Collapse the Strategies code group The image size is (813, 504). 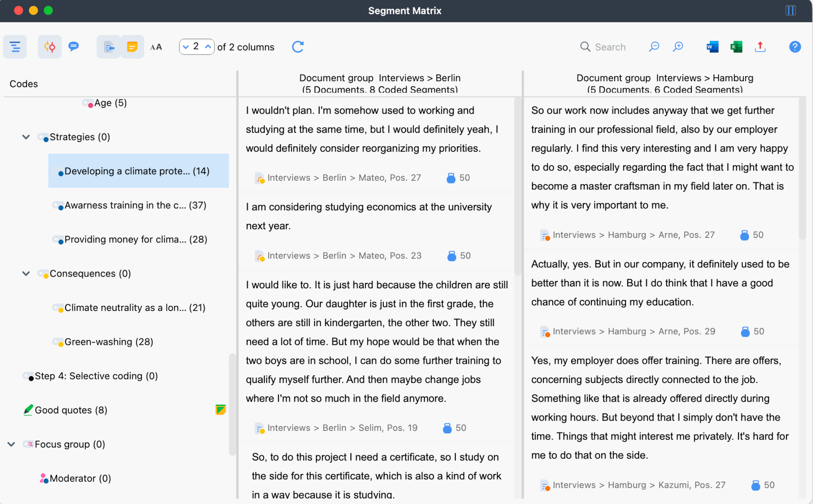coord(26,137)
